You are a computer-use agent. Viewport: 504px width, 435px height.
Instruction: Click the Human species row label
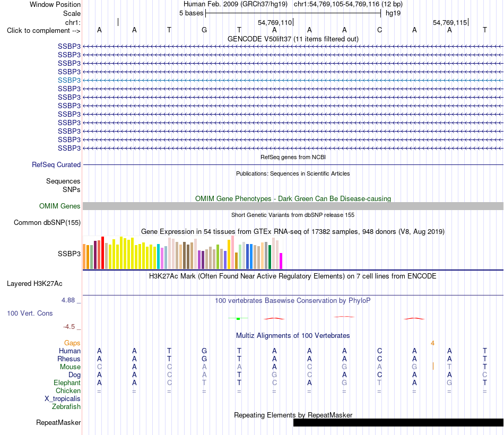69,351
